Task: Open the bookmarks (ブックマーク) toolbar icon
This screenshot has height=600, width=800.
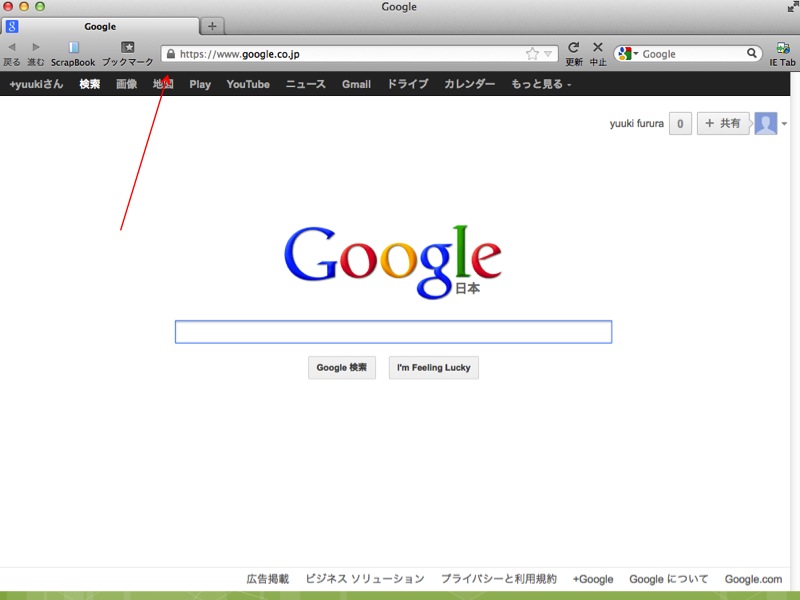Action: 128,47
